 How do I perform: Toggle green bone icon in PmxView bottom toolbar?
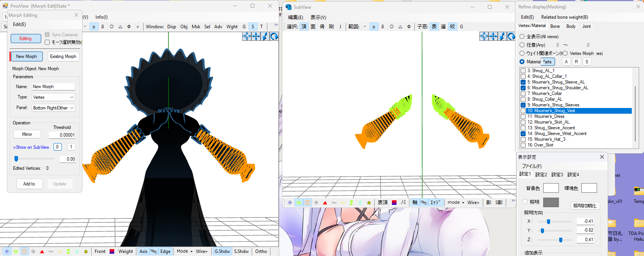click(x=68, y=251)
